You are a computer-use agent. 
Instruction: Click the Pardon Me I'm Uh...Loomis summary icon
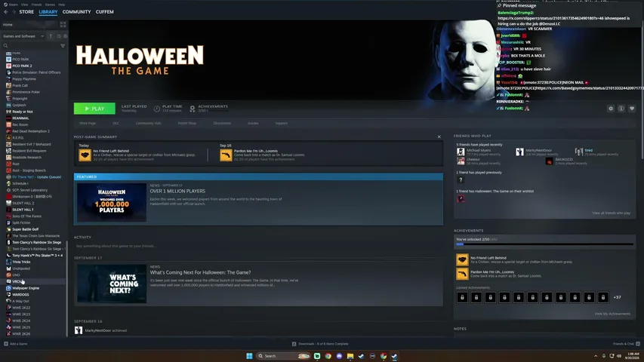226,155
